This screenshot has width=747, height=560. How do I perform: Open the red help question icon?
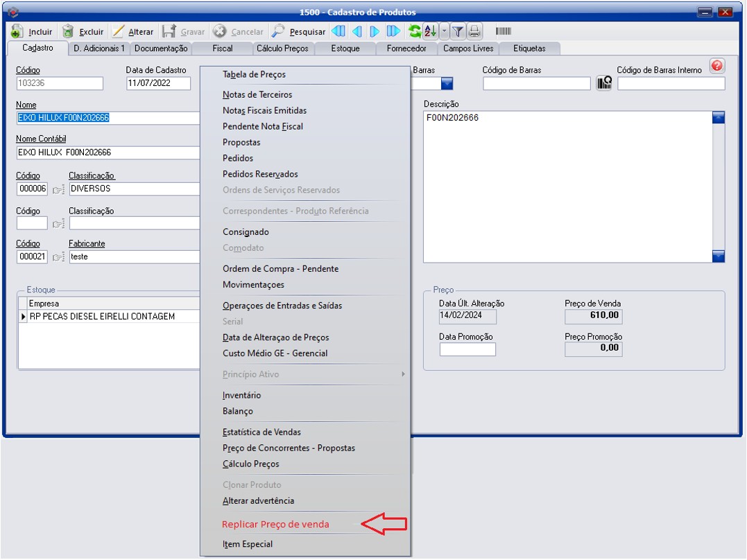click(x=717, y=66)
